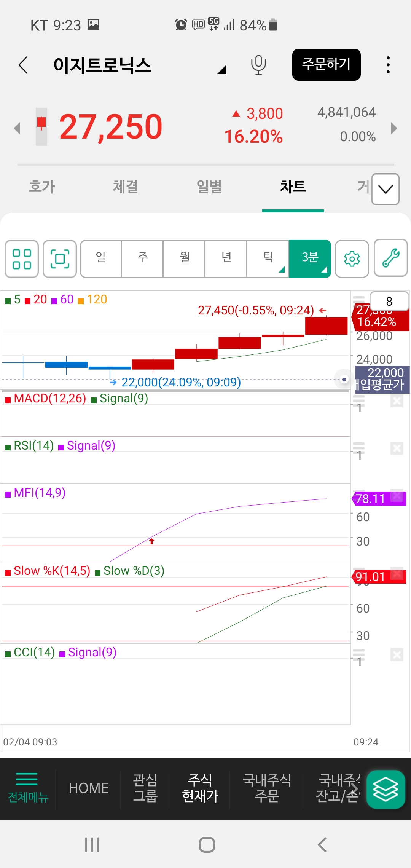Open the 틱 tick interval dropdown
This screenshot has height=868, width=411.
tap(268, 259)
